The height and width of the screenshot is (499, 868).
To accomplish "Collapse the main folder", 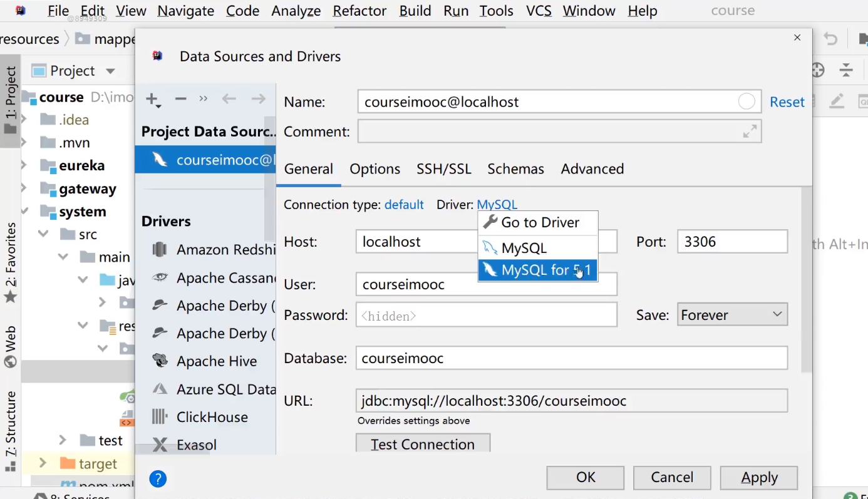I will [x=63, y=257].
